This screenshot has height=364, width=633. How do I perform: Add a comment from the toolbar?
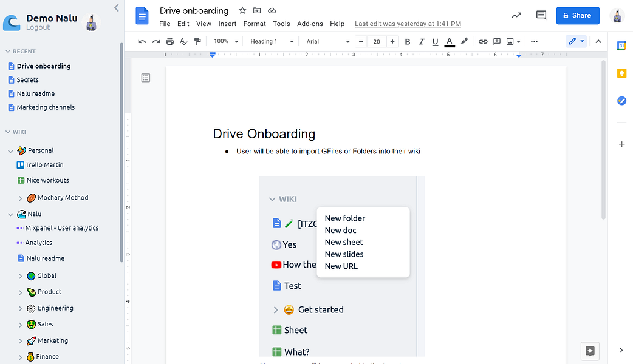tap(497, 41)
